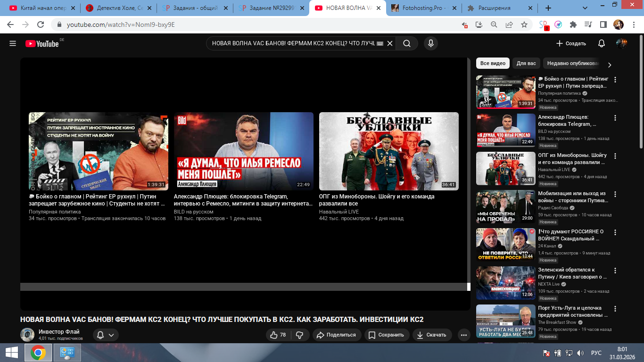Click the dislike thumbs-down button
This screenshot has width=644, height=362.
tap(300, 335)
